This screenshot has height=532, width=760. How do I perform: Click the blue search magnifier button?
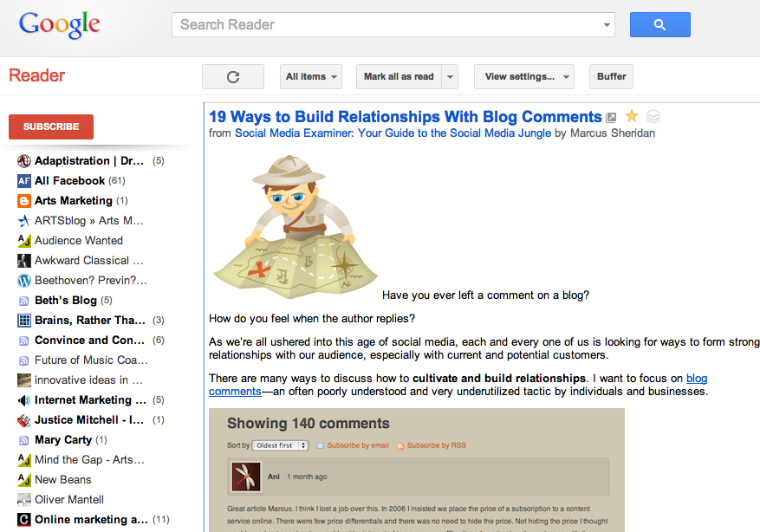(659, 25)
